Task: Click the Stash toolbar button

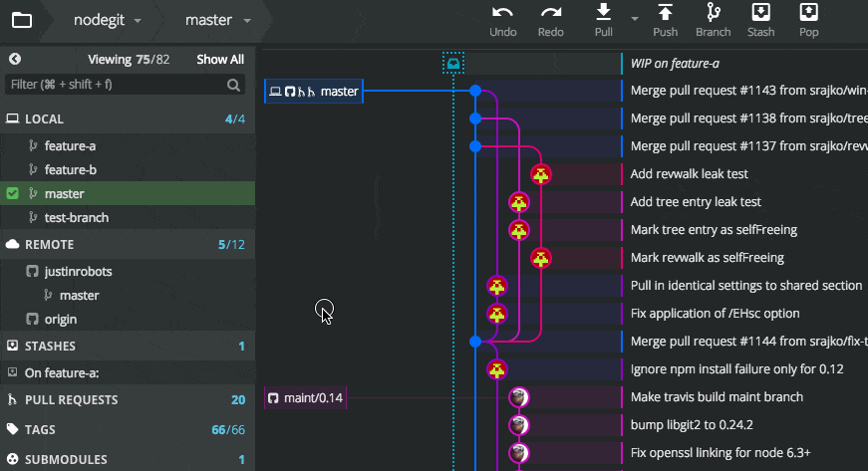Action: [760, 21]
